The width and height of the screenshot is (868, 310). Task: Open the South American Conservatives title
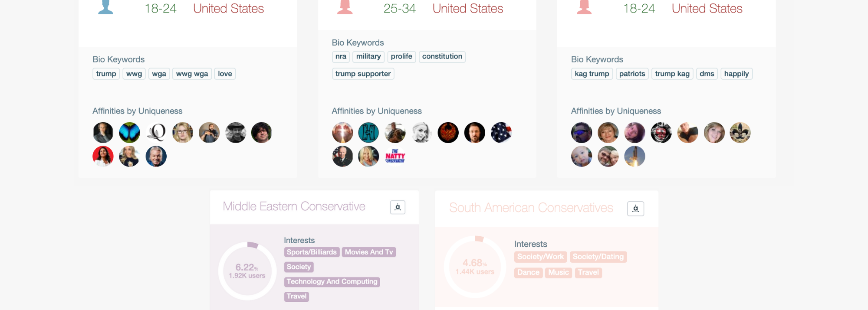(x=531, y=208)
